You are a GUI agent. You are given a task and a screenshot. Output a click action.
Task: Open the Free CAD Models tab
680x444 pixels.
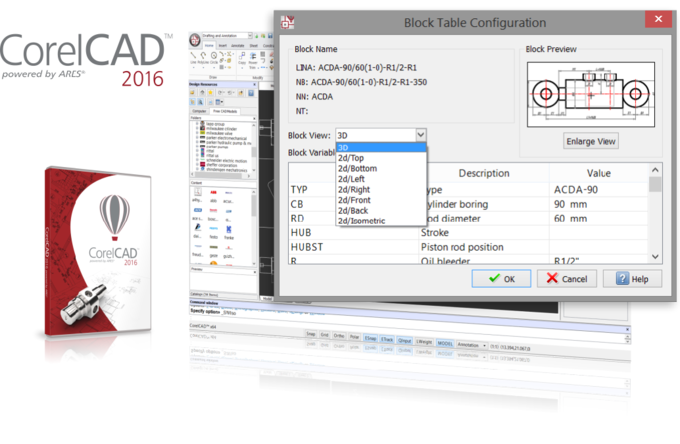[225, 111]
